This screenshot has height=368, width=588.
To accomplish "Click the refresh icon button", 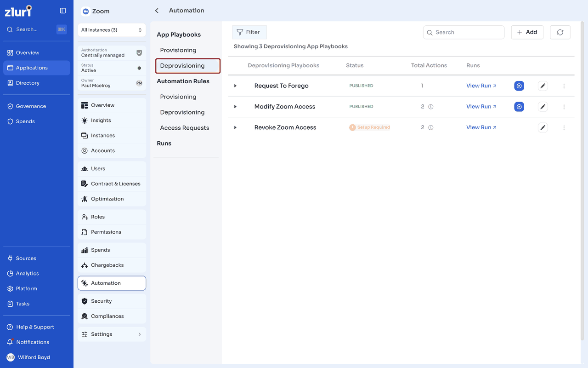I will click(560, 32).
